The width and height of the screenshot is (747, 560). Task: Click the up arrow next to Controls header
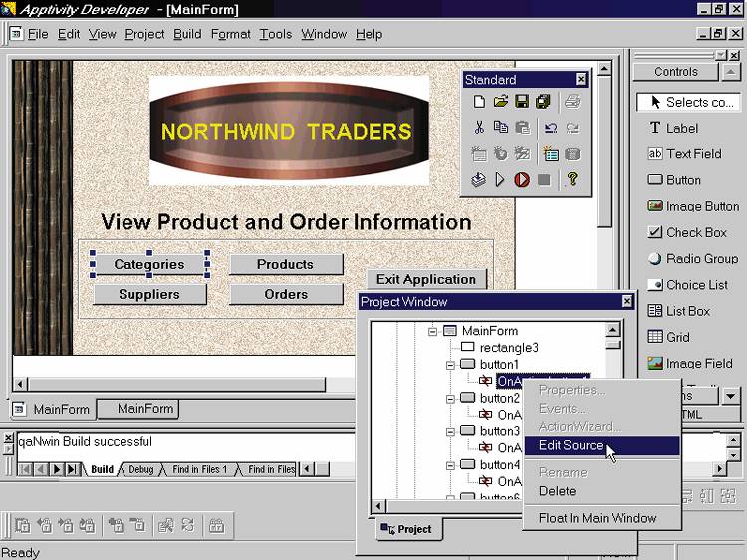pyautogui.click(x=731, y=72)
